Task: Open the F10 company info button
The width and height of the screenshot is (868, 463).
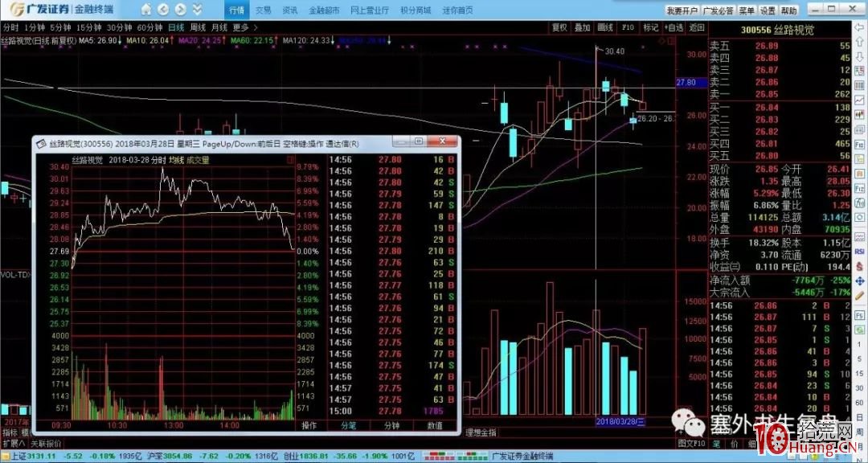Action: coord(628,27)
